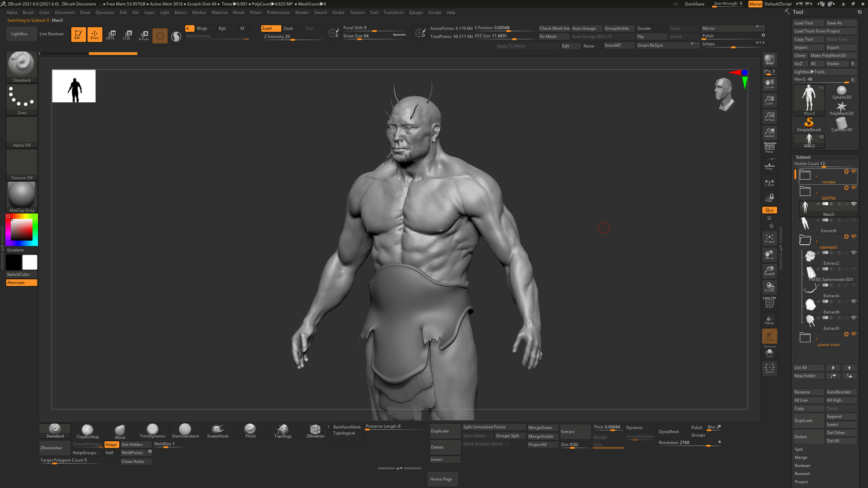868x488 pixels.
Task: Pick the Topology brush
Action: (x=282, y=431)
